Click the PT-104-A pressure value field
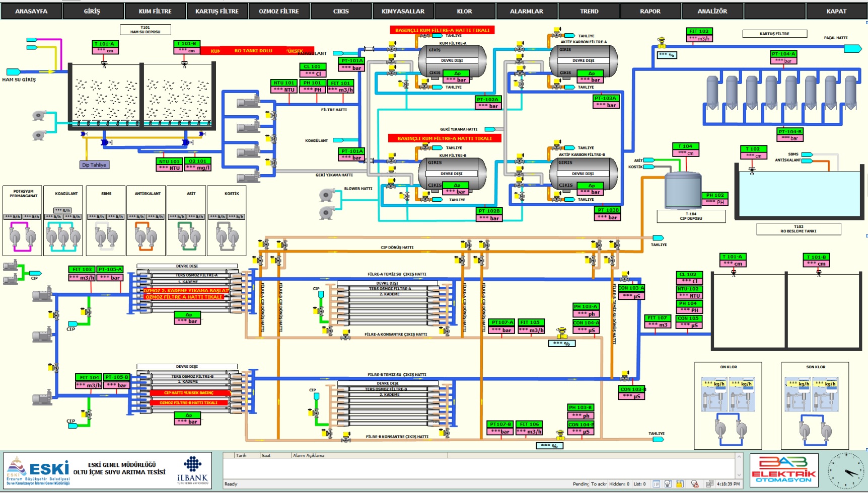 [x=783, y=61]
